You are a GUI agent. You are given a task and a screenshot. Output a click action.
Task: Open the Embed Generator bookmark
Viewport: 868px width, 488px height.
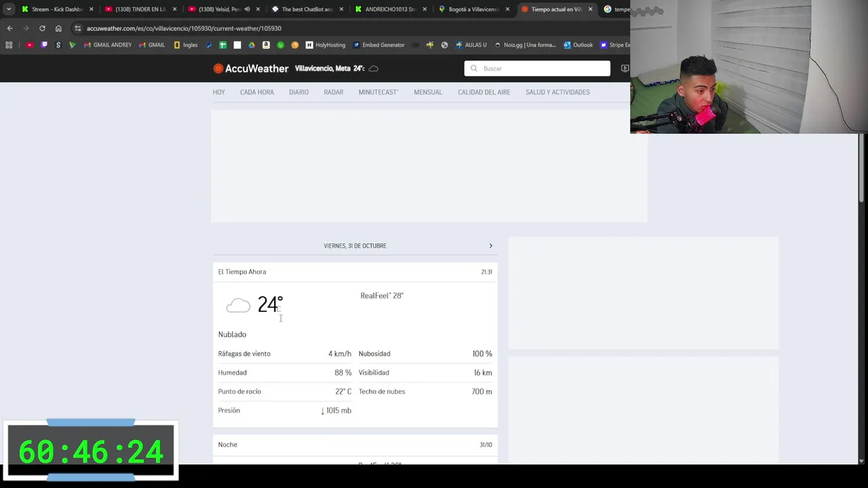(378, 45)
